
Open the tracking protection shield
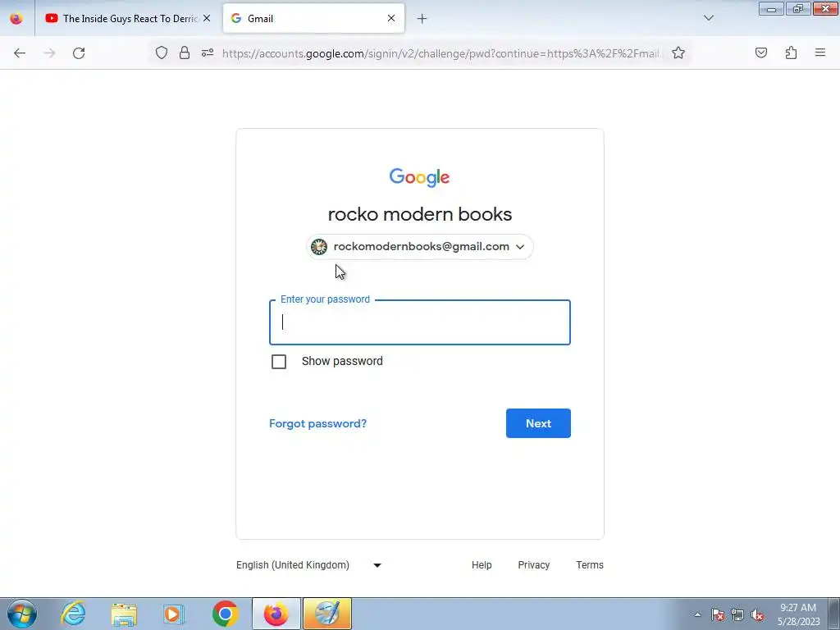162,52
